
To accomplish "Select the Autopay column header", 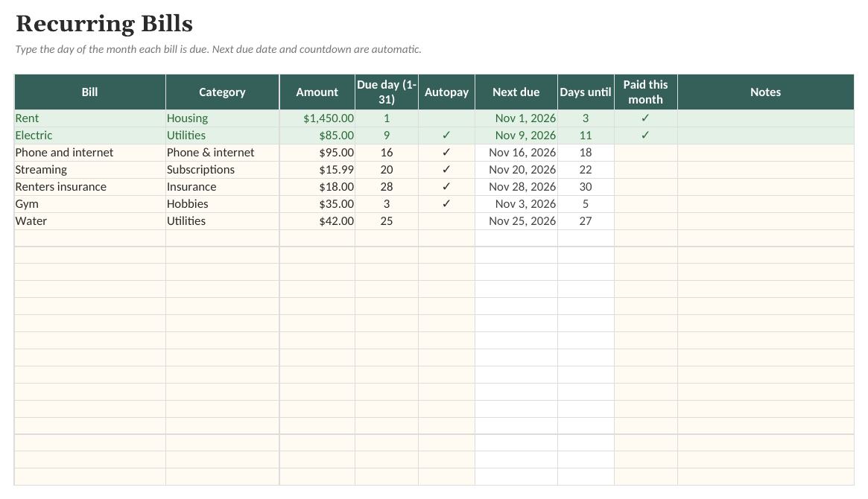I will (446, 92).
